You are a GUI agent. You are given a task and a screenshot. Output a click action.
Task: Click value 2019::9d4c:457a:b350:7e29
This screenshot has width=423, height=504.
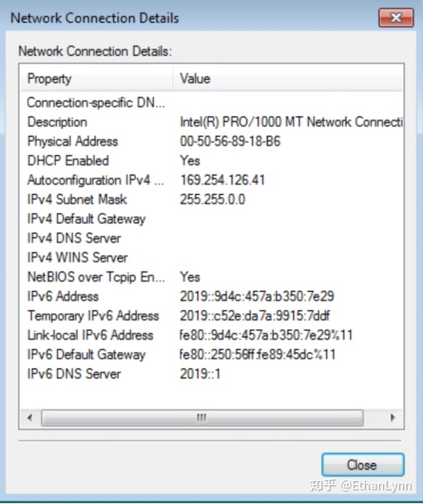(x=257, y=297)
